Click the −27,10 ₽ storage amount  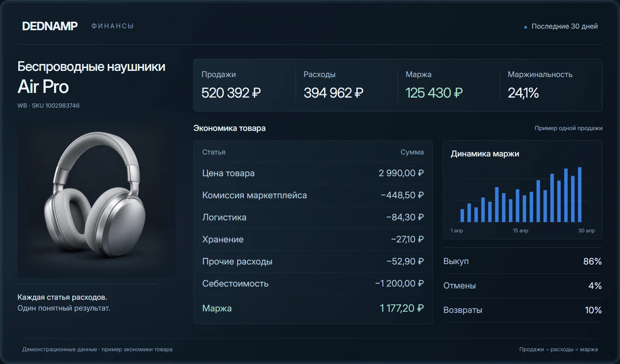[407, 239]
